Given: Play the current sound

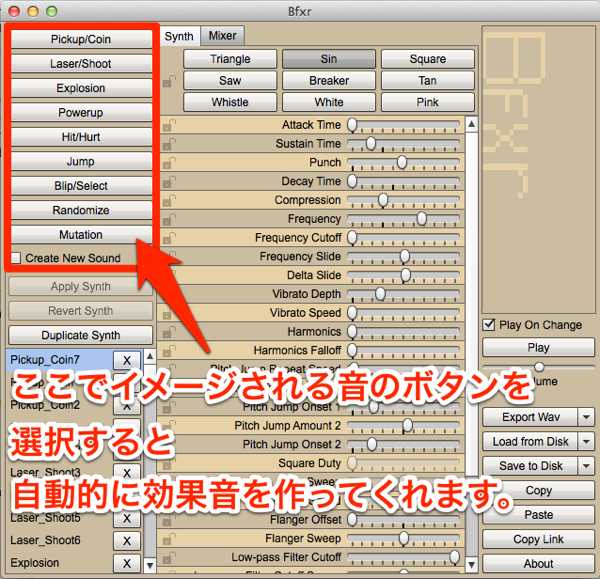Looking at the screenshot, I should tap(538, 347).
